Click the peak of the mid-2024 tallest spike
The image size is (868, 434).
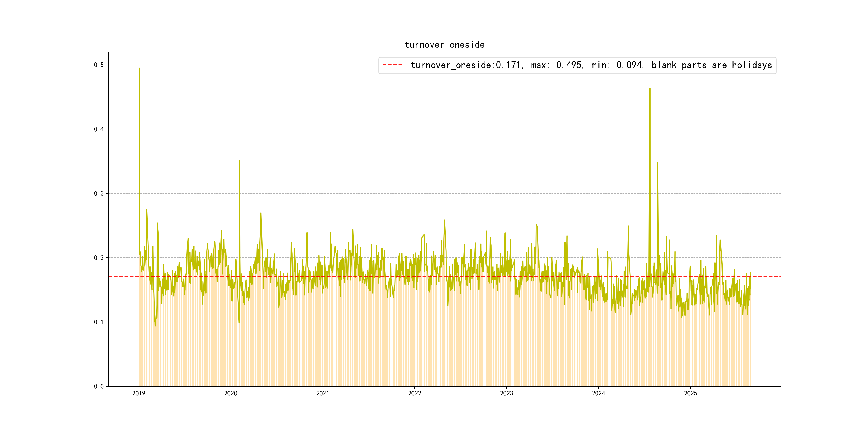tap(650, 89)
